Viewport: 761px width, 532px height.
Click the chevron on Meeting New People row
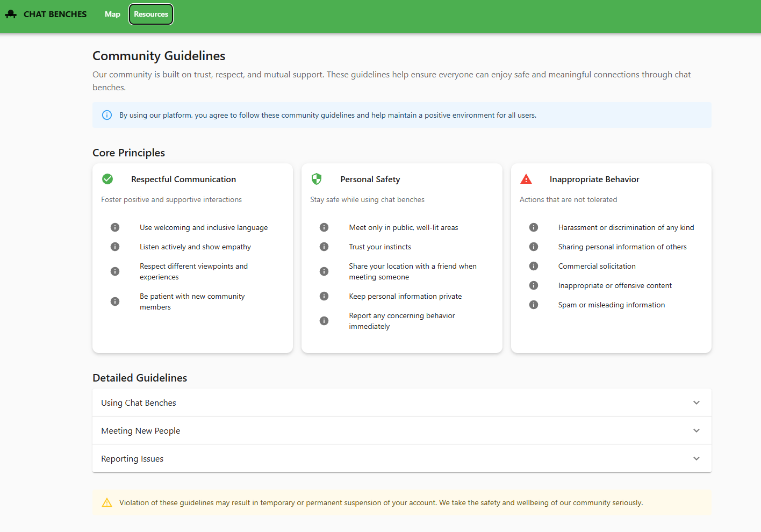tap(697, 430)
